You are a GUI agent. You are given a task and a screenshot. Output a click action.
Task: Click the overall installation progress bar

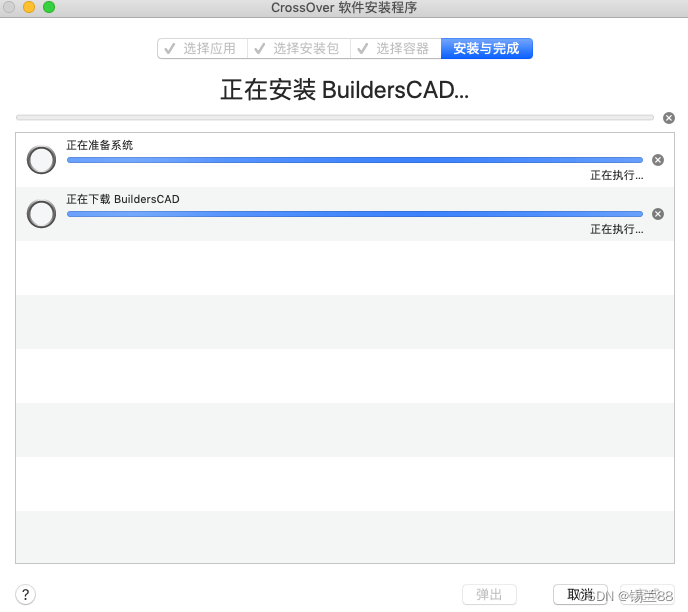(335, 118)
